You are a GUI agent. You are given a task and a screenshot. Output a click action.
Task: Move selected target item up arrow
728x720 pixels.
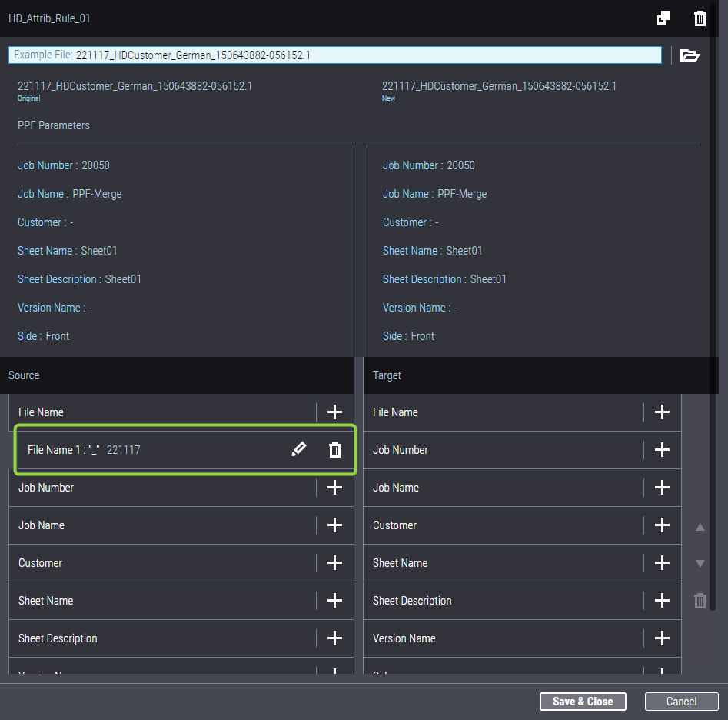pyautogui.click(x=700, y=528)
